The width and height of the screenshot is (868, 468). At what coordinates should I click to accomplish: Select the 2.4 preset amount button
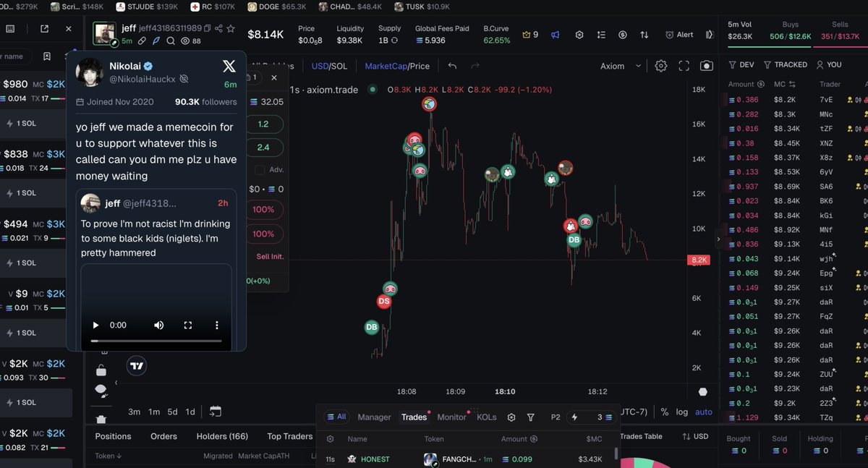coord(264,147)
